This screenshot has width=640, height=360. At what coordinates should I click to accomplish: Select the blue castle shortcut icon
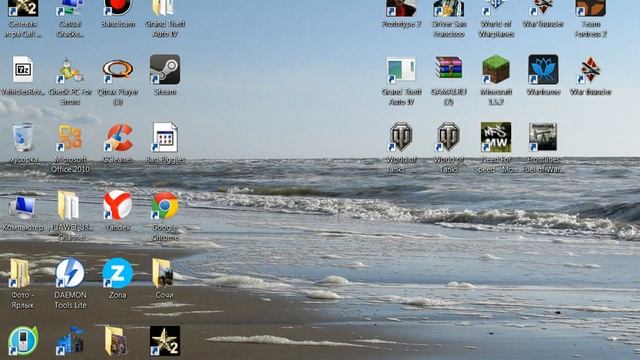(x=70, y=341)
